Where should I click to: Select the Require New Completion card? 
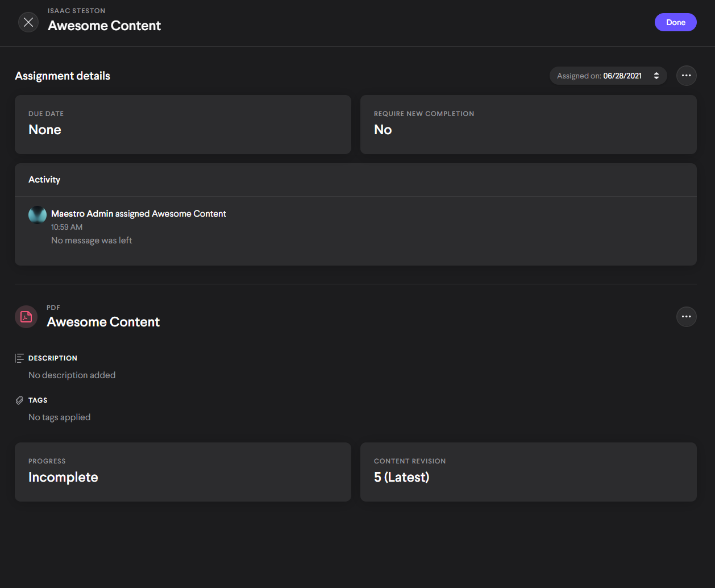528,124
